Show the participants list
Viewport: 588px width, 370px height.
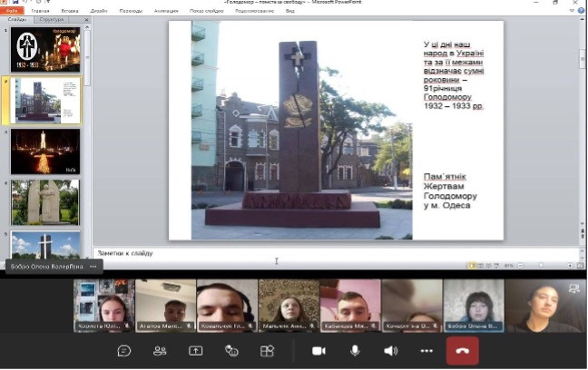click(160, 351)
